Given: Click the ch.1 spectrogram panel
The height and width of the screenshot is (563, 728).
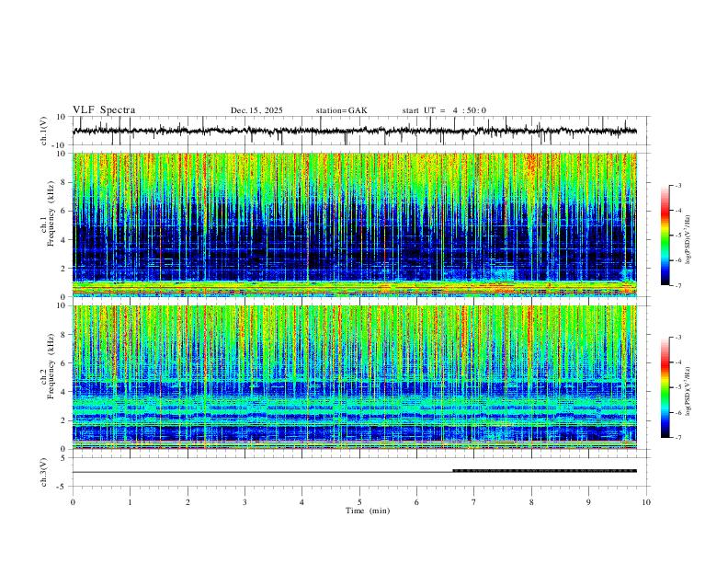Looking at the screenshot, I should click(x=354, y=224).
